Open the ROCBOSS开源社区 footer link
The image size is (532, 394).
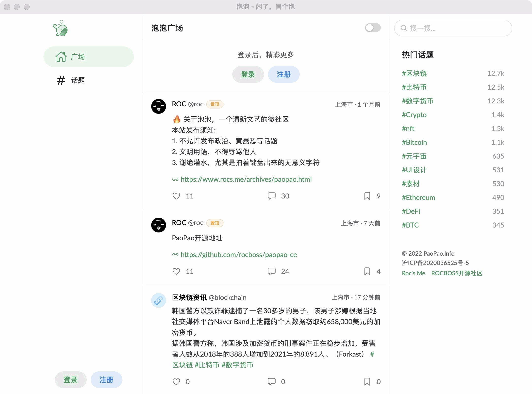(x=457, y=273)
